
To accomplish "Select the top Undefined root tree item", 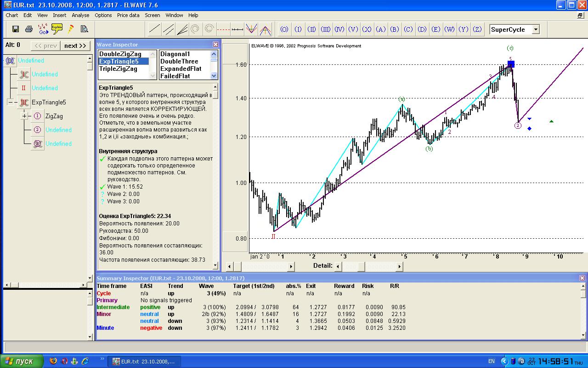I will 31,60.
